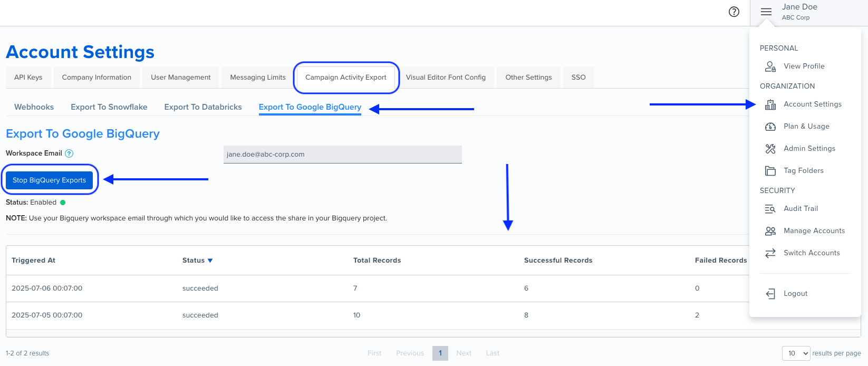Open the help question mark icon
The height and width of the screenshot is (366, 868).
pos(734,12)
